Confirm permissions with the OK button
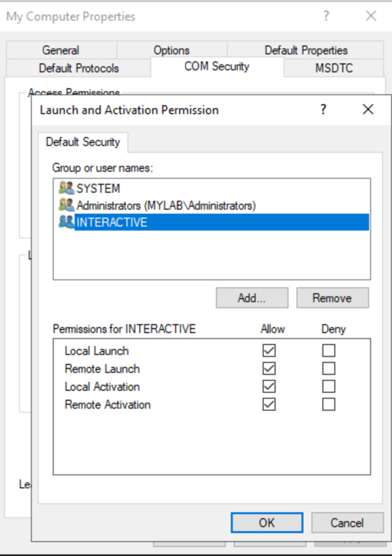Image resolution: width=392 pixels, height=556 pixels. pyautogui.click(x=267, y=523)
